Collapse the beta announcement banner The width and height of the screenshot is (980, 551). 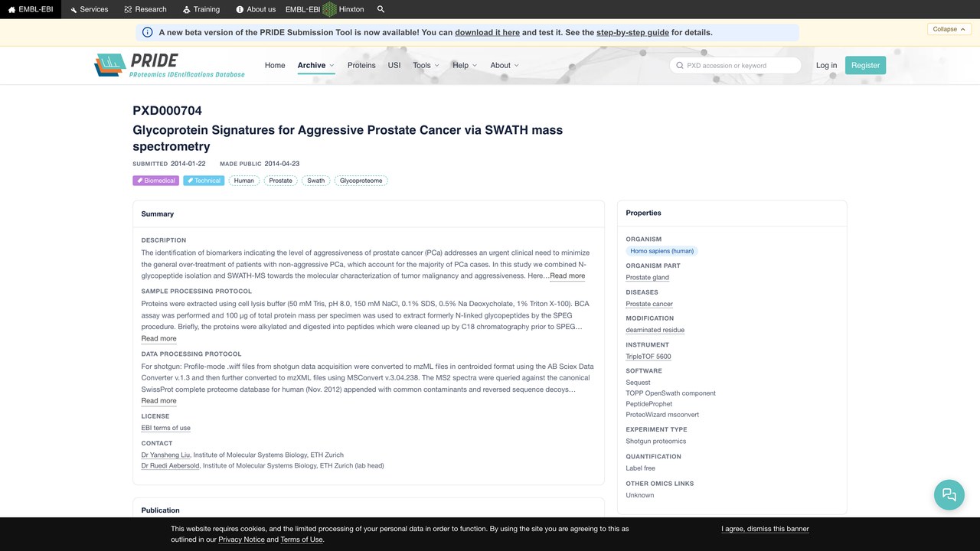950,29
